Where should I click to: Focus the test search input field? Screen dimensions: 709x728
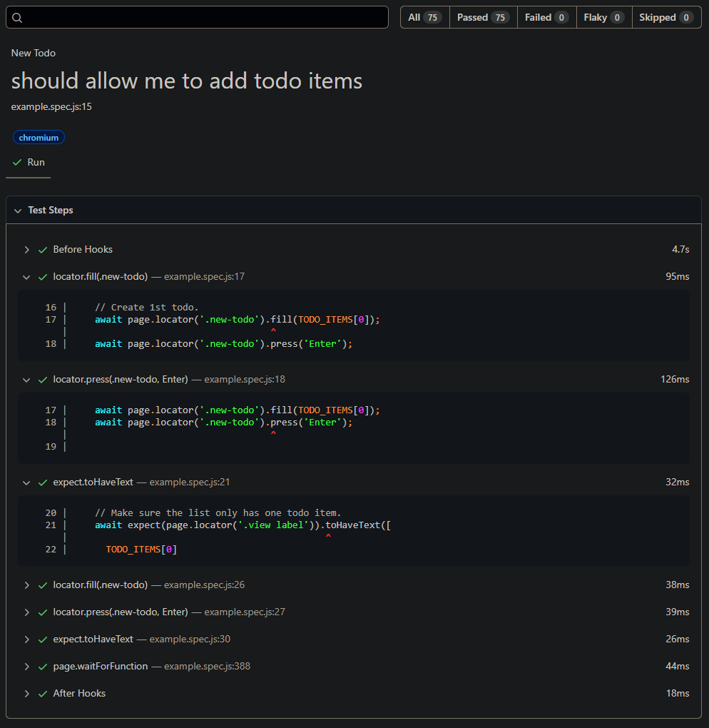tap(203, 18)
